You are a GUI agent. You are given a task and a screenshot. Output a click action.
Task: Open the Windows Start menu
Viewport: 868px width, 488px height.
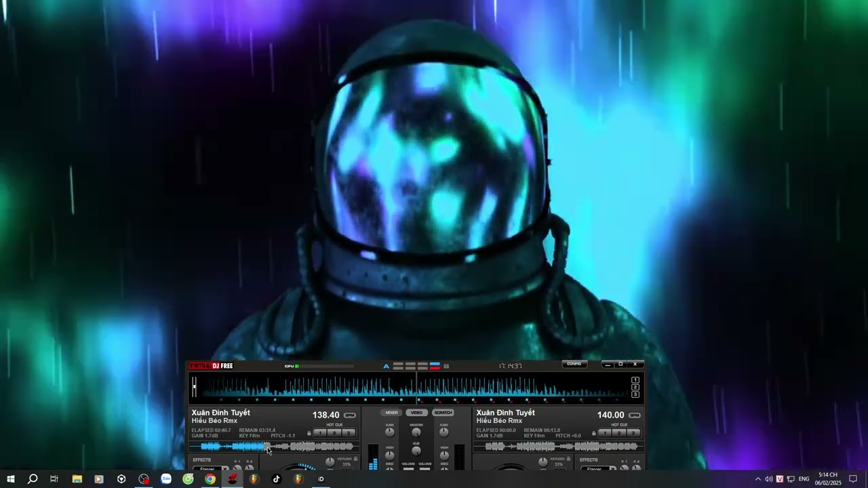point(11,479)
